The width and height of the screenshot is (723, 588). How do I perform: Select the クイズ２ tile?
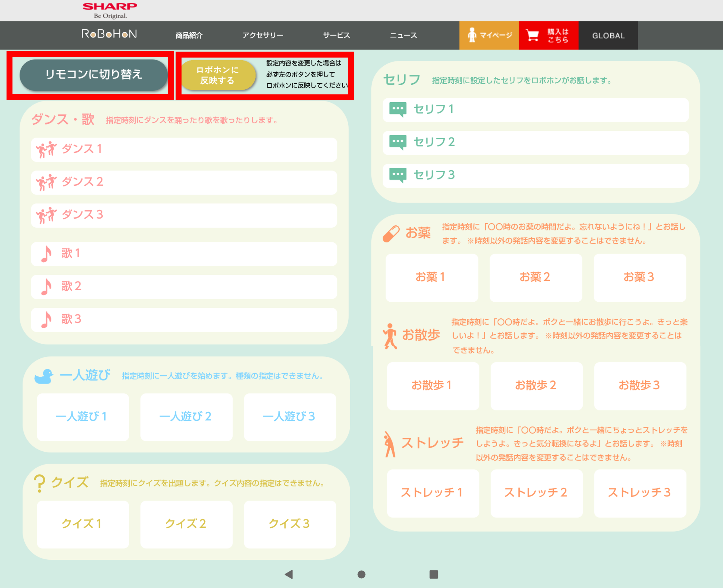(x=186, y=524)
